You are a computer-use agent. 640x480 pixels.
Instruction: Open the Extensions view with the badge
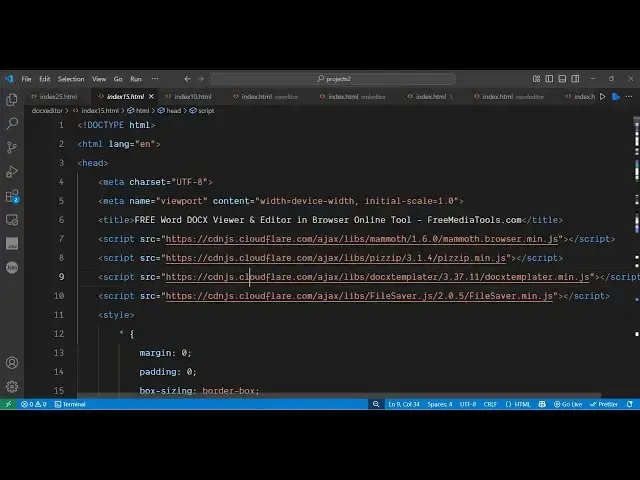click(x=12, y=196)
